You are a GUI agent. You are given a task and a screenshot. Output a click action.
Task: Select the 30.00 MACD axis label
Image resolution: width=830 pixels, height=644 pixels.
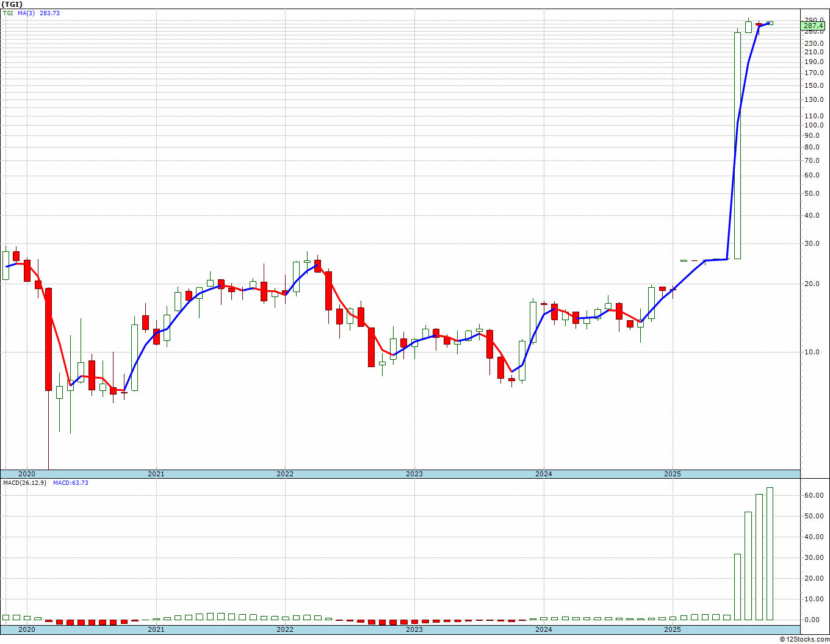coord(815,557)
